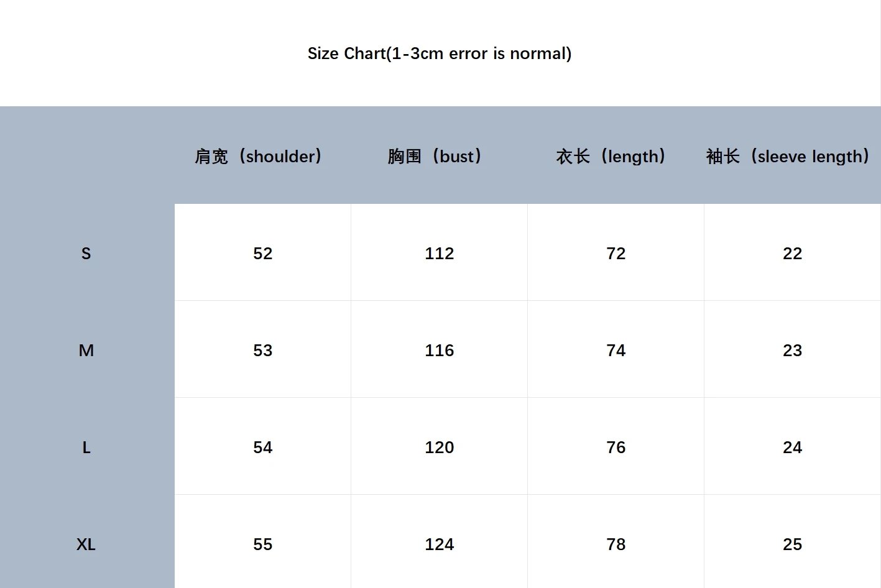This screenshot has width=881, height=588.
Task: Select the cell showing sleeve length 25
Action: pos(792,542)
